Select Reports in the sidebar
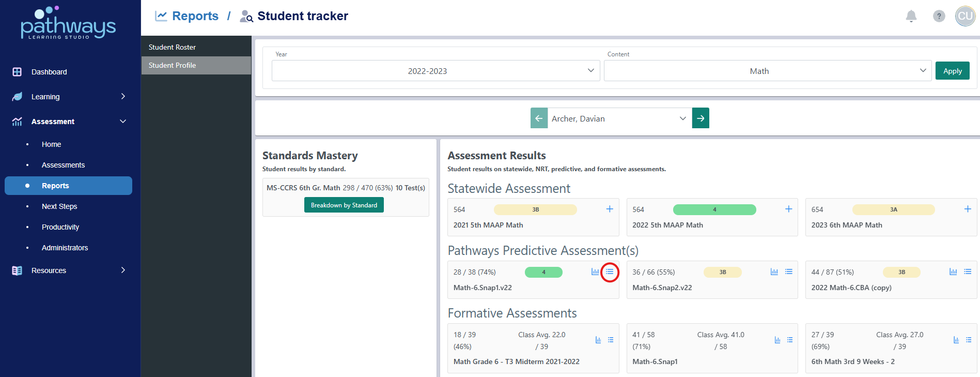Viewport: 980px width, 377px height. 68,186
